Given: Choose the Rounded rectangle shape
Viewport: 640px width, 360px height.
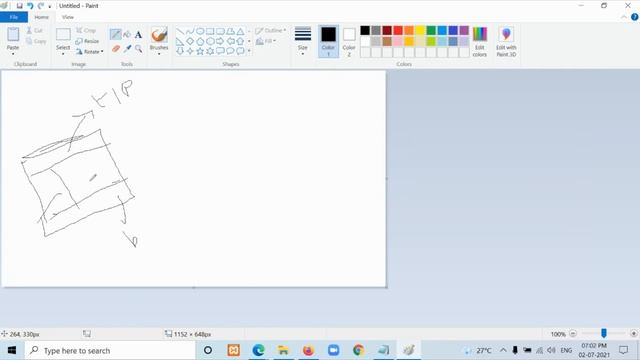Looking at the screenshot, I should (220, 32).
